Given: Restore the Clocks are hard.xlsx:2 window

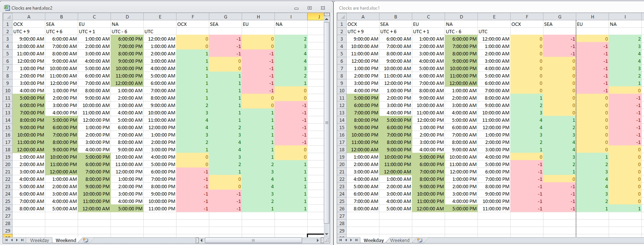Looking at the screenshot, I should [x=309, y=8].
